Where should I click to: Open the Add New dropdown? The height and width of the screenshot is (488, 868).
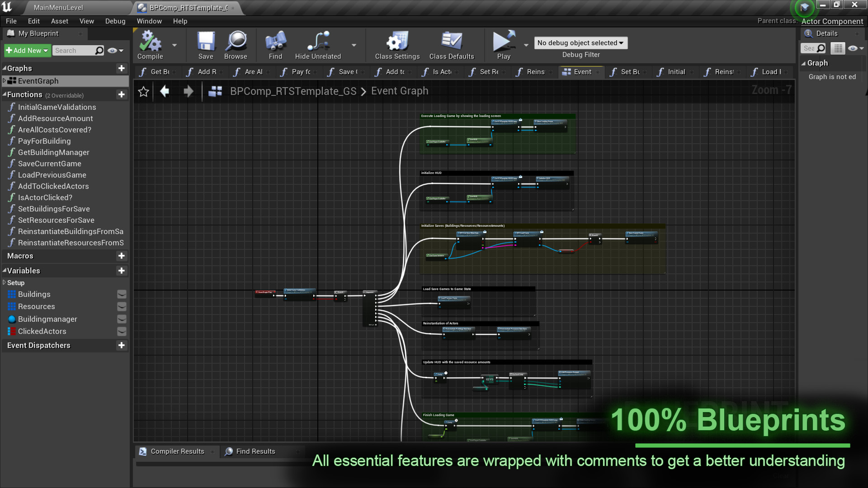tap(27, 51)
